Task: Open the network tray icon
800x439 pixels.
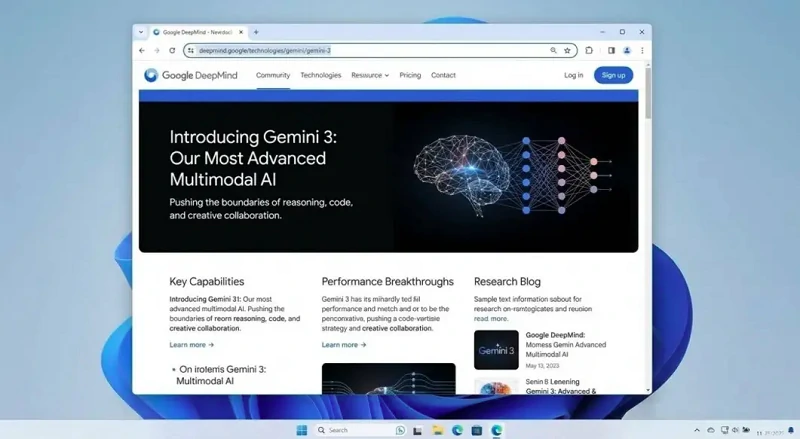Action: [x=724, y=430]
